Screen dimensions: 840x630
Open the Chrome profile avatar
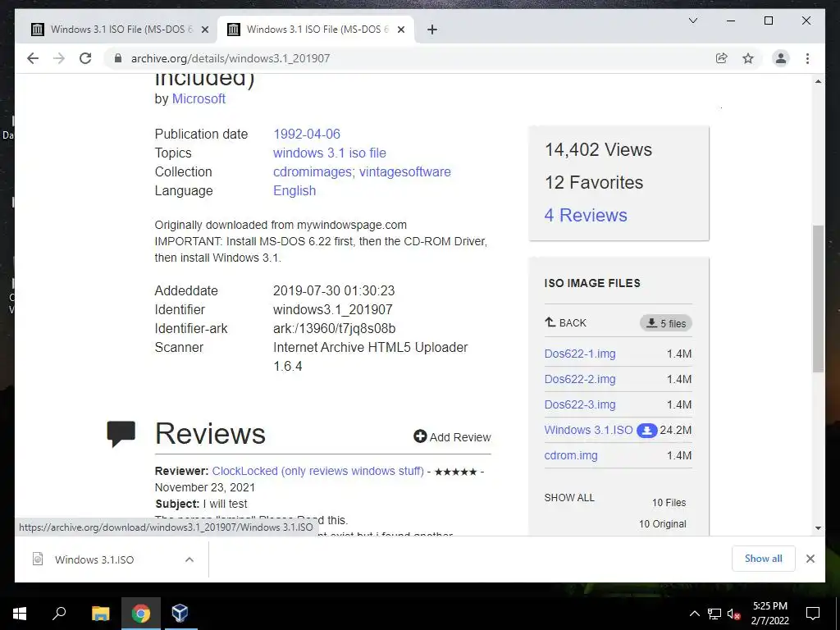coord(781,58)
